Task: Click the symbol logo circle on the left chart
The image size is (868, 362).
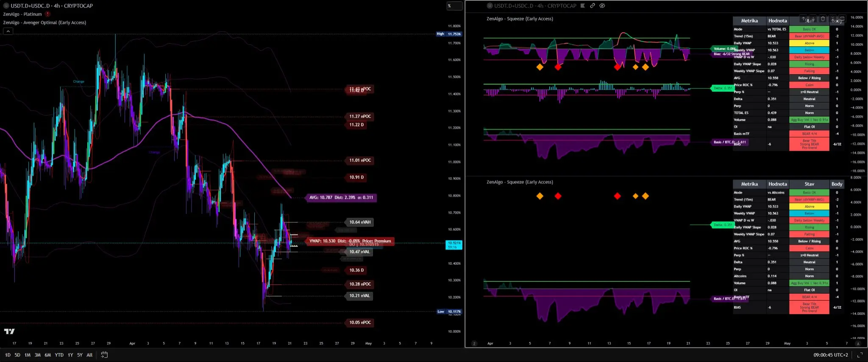Action: coord(6,6)
